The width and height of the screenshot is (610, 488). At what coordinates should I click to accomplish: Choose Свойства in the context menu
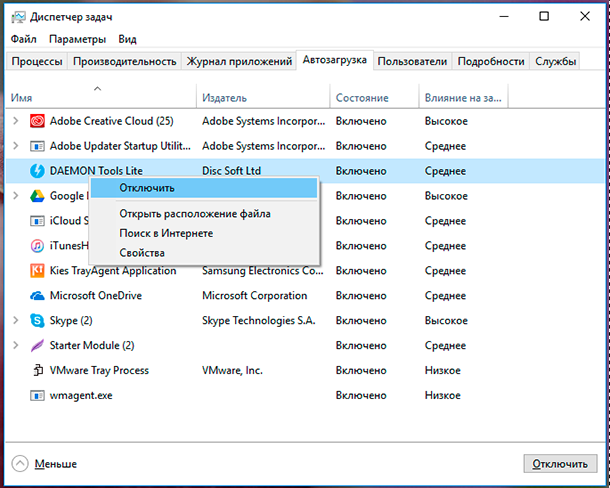pos(204,253)
